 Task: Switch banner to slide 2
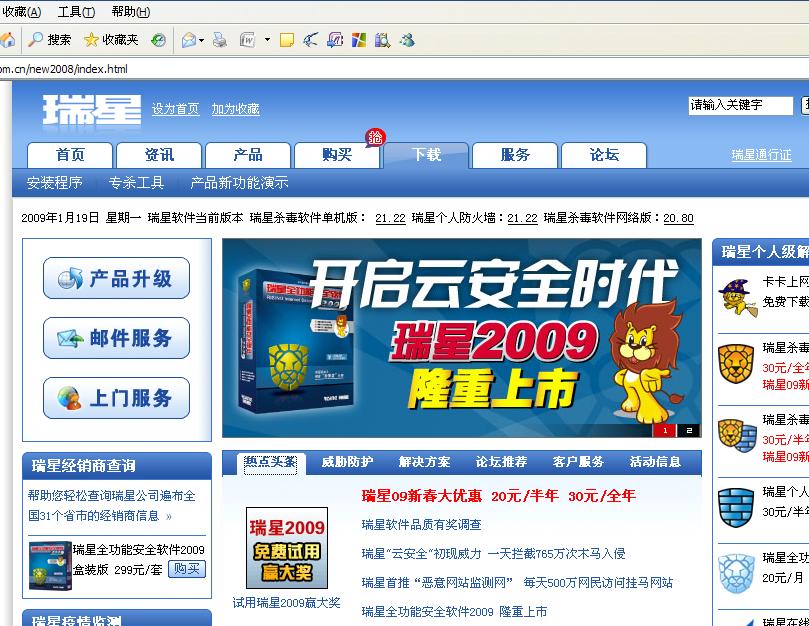(x=689, y=430)
